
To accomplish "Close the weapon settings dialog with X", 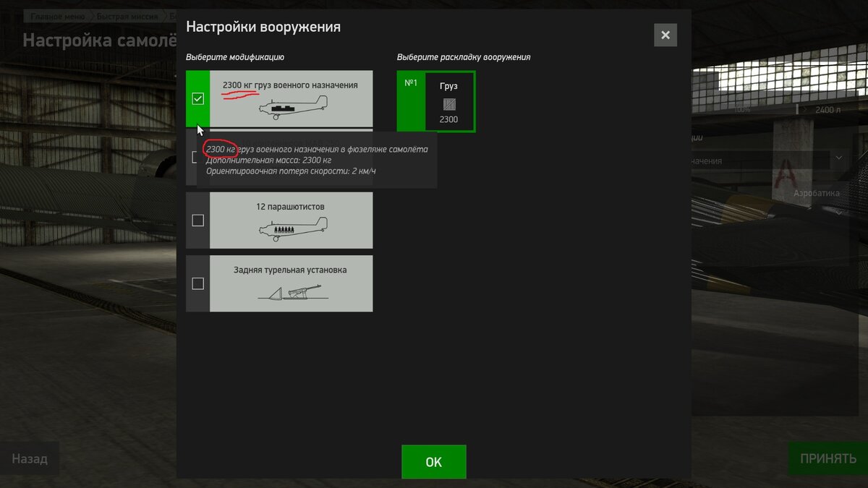I will (x=665, y=35).
